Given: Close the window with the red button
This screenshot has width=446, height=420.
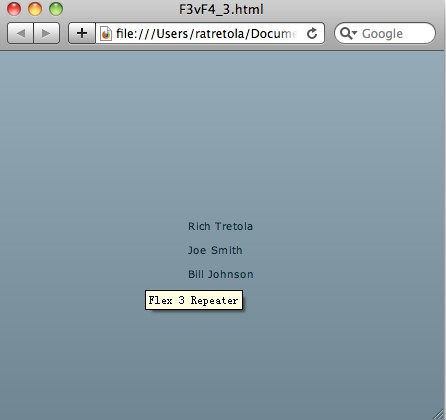Looking at the screenshot, I should point(14,9).
